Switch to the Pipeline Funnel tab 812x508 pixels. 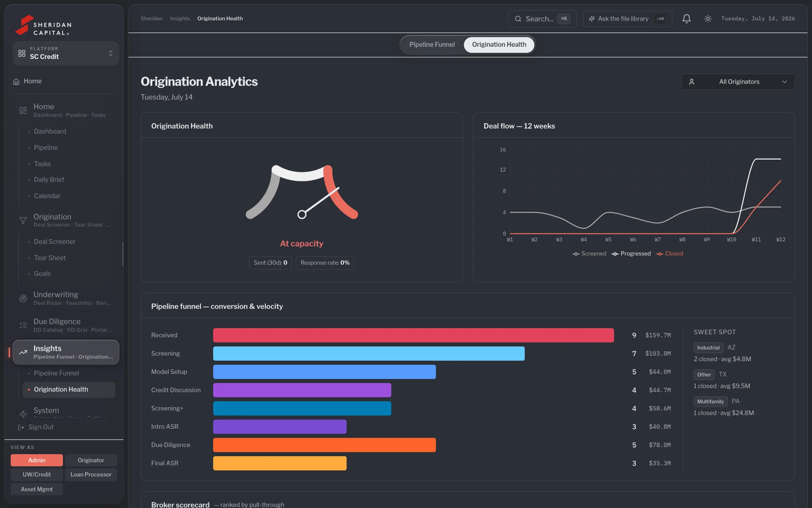tap(432, 44)
